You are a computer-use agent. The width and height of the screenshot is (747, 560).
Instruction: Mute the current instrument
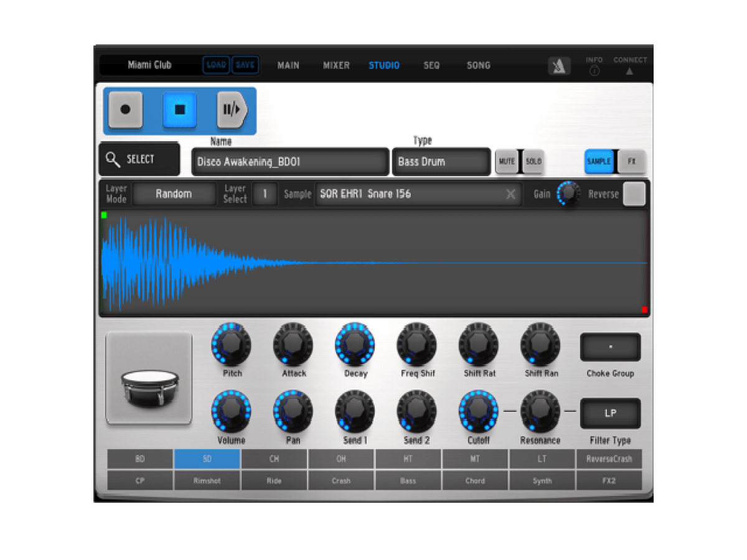point(507,162)
